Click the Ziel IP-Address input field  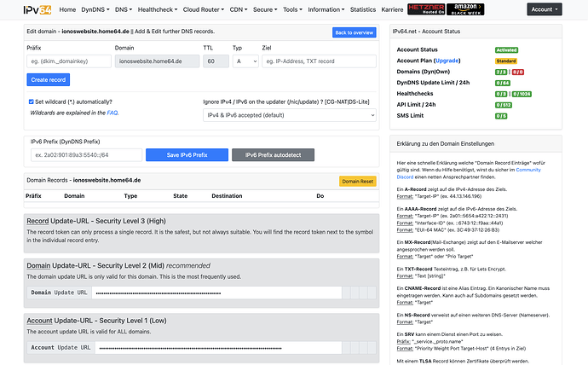[319, 61]
